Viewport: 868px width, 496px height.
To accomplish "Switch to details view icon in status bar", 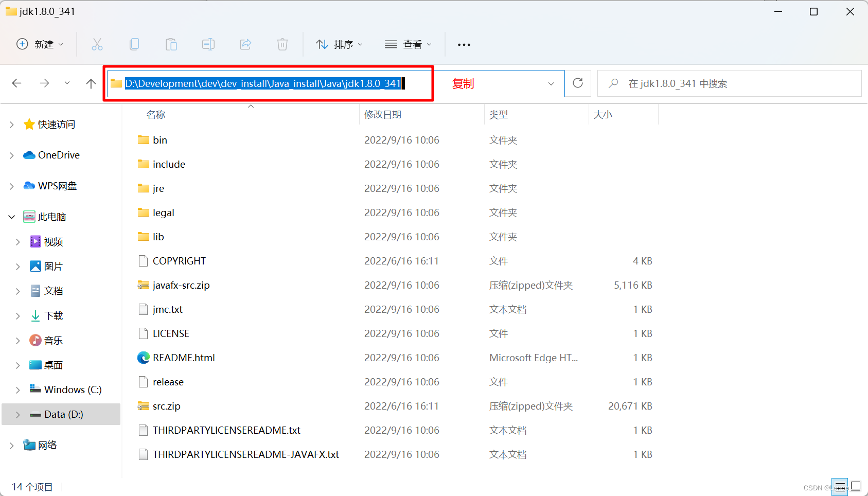I will pyautogui.click(x=840, y=486).
